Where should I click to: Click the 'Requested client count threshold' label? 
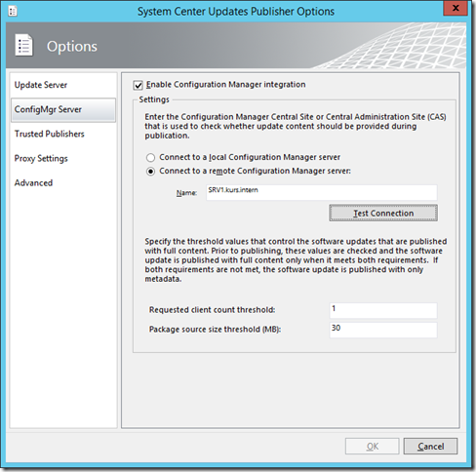click(212, 310)
